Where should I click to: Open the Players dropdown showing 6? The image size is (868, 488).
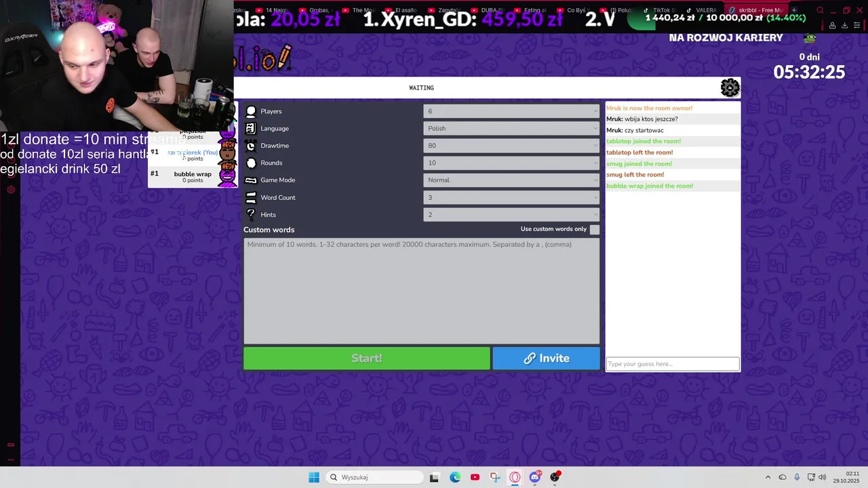(511, 111)
